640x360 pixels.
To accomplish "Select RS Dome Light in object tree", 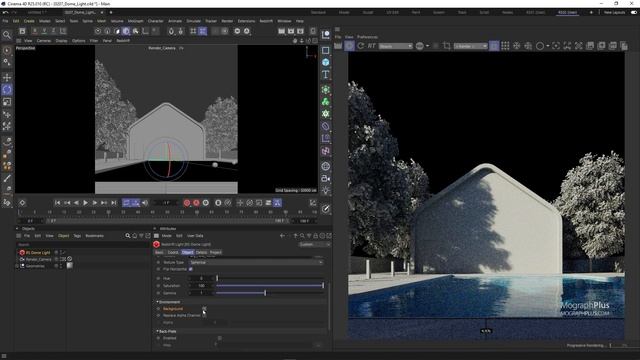I will (x=38, y=253).
